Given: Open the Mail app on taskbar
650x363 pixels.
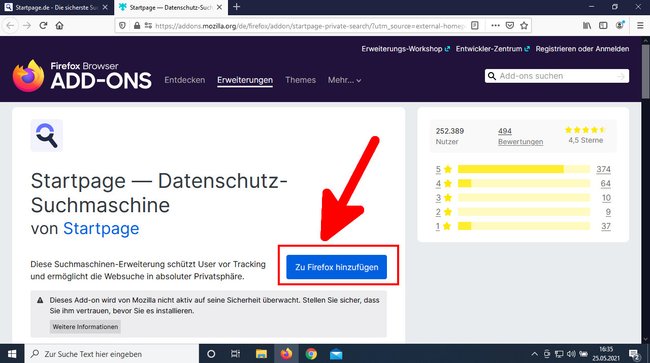Looking at the screenshot, I should tap(336, 354).
